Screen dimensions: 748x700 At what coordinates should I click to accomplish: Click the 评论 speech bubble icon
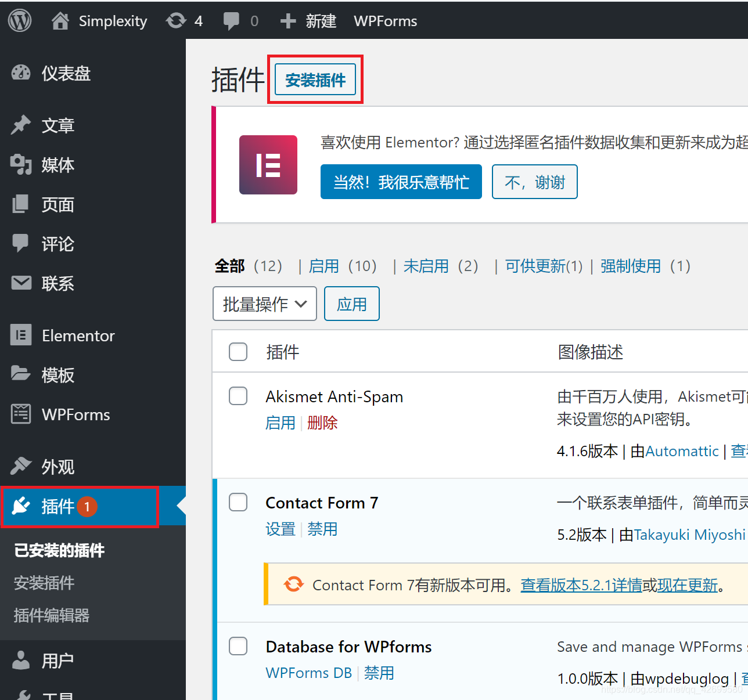[21, 243]
